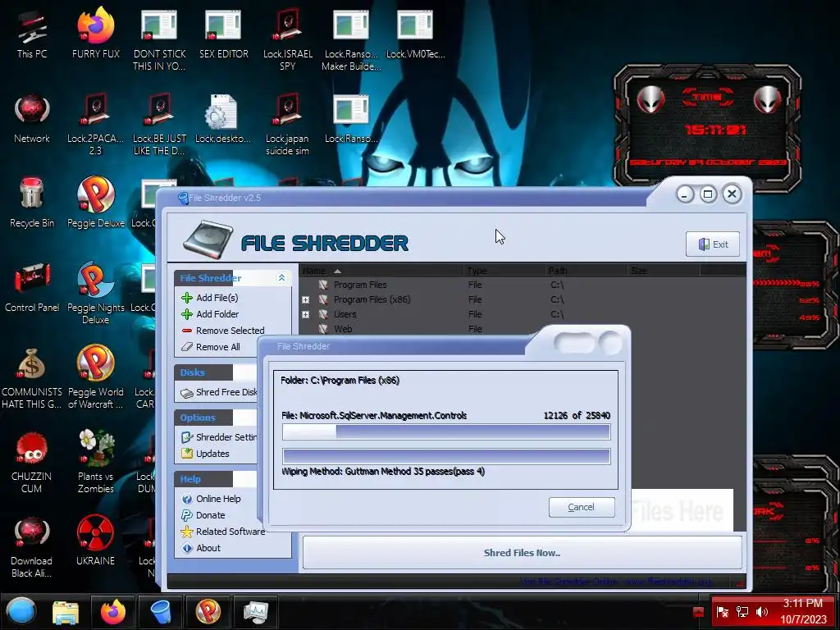Image resolution: width=840 pixels, height=630 pixels.
Task: Click the Add File(s) green plus icon
Action: (187, 297)
